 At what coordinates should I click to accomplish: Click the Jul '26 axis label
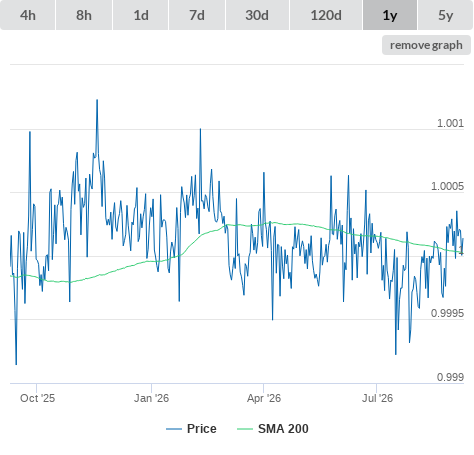377,398
